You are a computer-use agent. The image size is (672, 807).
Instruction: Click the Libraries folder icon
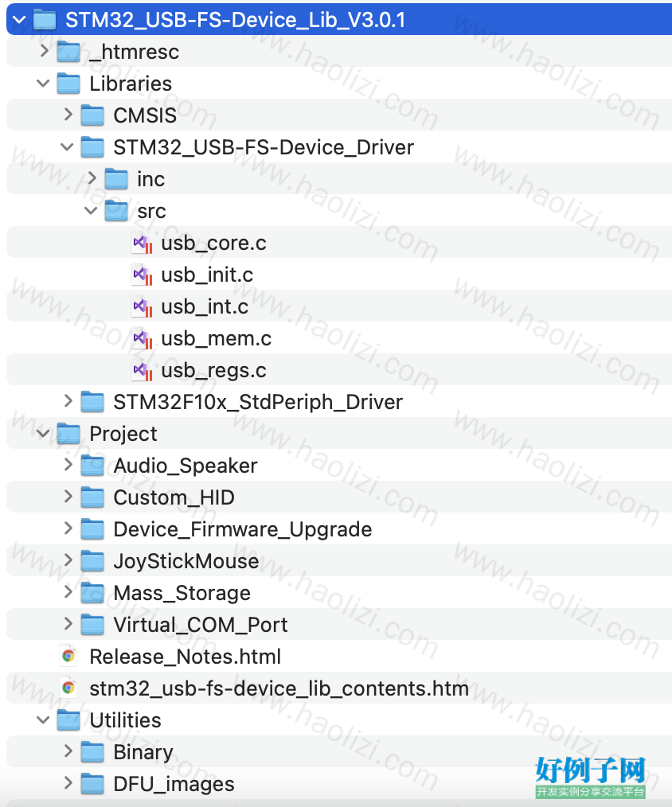(68, 84)
